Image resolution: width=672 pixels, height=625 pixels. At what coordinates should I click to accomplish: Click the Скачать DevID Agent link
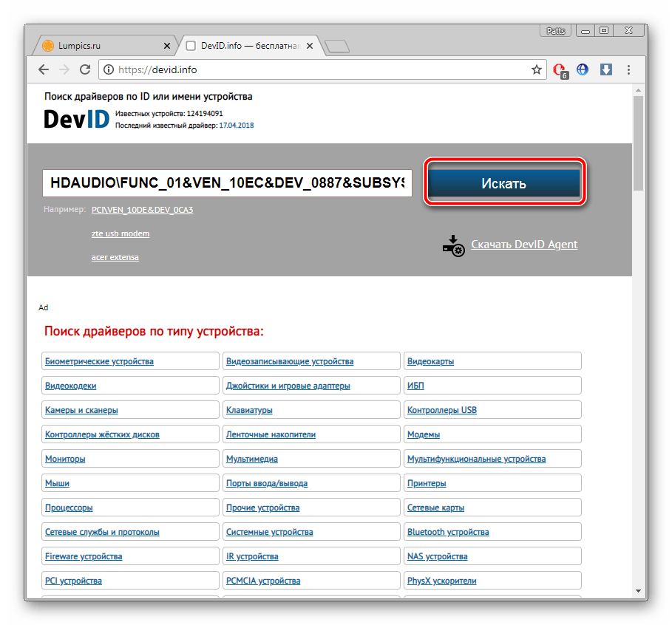pos(524,245)
